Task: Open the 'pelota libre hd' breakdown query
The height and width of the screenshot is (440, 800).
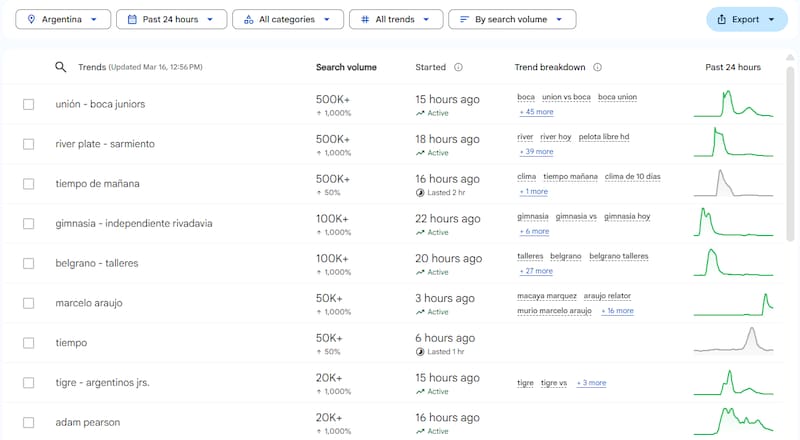Action: click(x=604, y=137)
